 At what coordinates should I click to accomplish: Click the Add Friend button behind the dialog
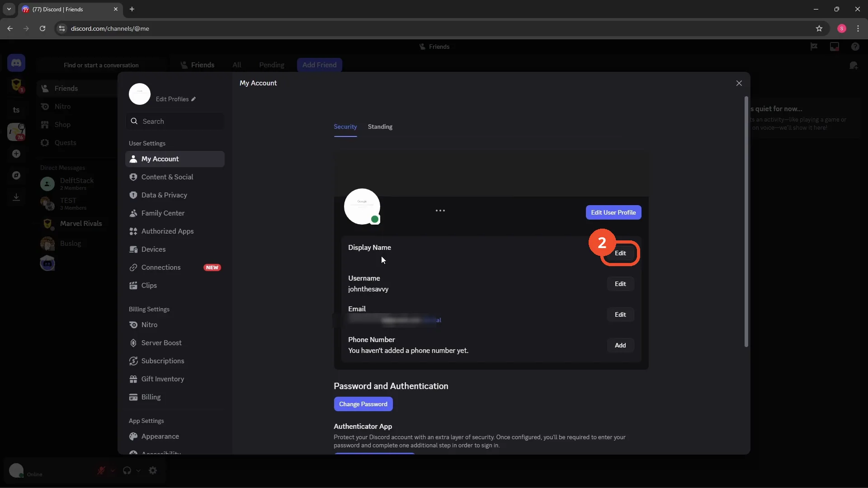click(x=320, y=65)
